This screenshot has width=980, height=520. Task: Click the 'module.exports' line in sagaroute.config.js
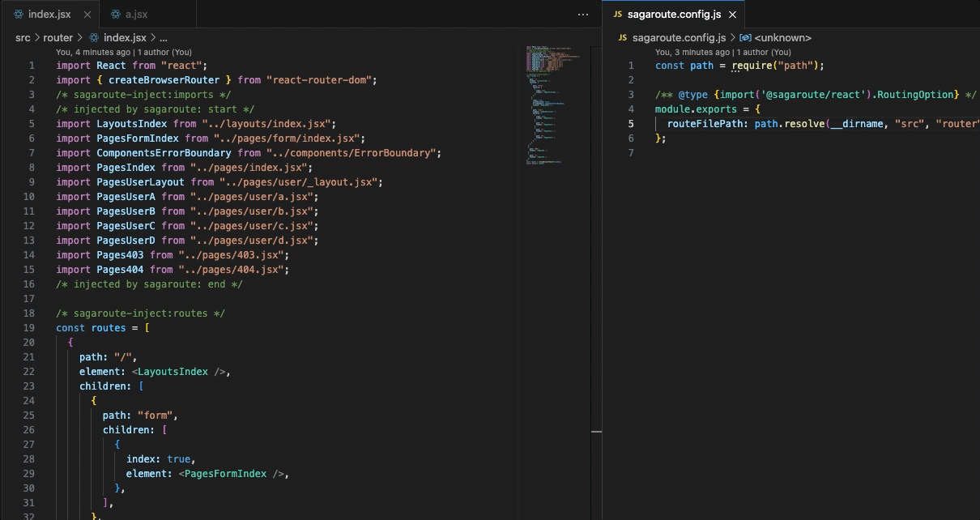tap(708, 109)
